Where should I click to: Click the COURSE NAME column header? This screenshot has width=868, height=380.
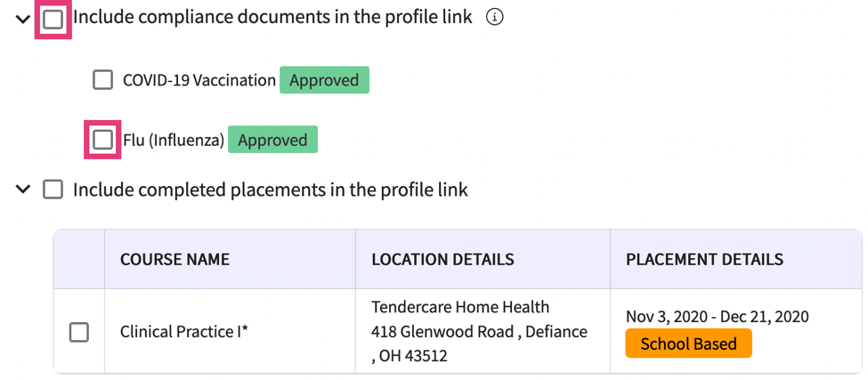174,260
